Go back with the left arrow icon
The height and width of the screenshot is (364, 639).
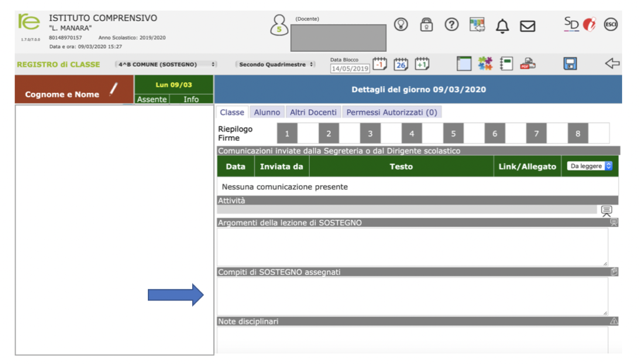tap(612, 64)
